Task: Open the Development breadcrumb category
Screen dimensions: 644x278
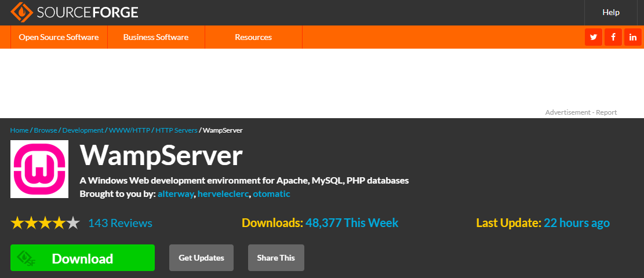Action: tap(83, 130)
